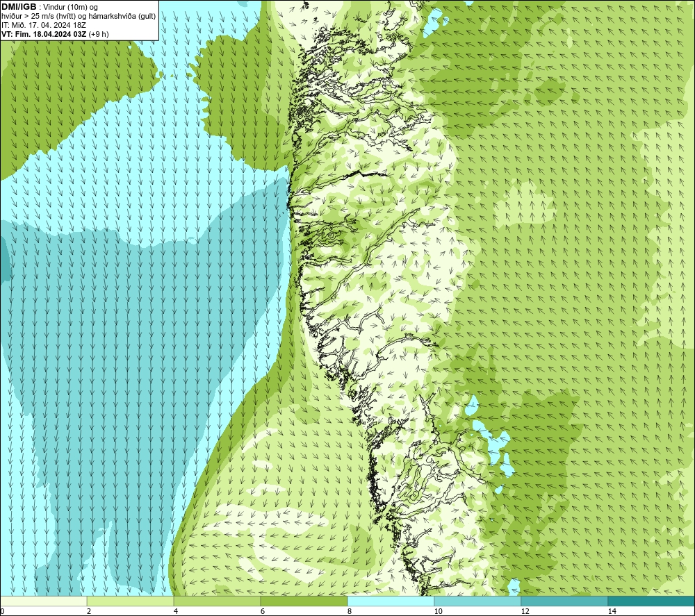Viewport: 695px width, 616px height.
Task: Click the 12–14 m/s darker teal swatch
Action: click(564, 601)
